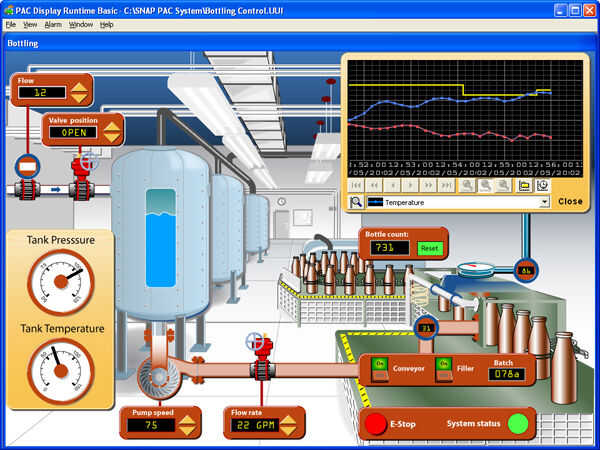600x450 pixels.
Task: Step the trend forward one increment
Action: pos(410,185)
